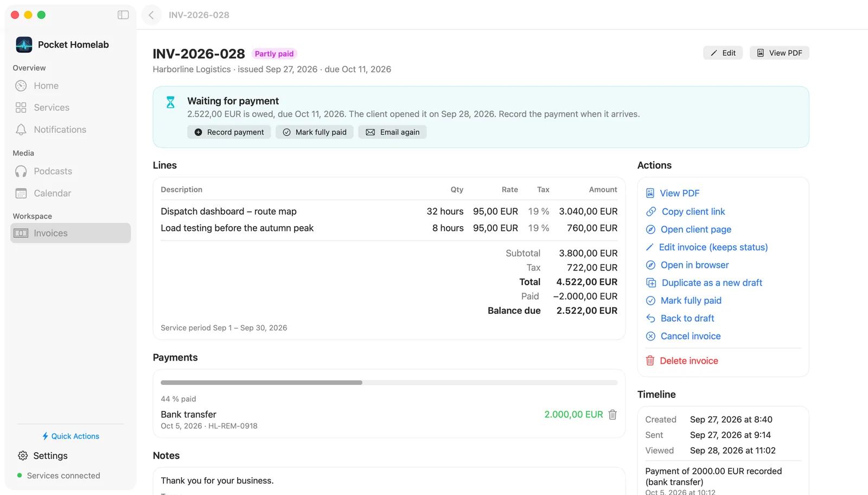Click Mark fully paid in Actions panel
Image resolution: width=868 pixels, height=495 pixels.
click(x=684, y=300)
